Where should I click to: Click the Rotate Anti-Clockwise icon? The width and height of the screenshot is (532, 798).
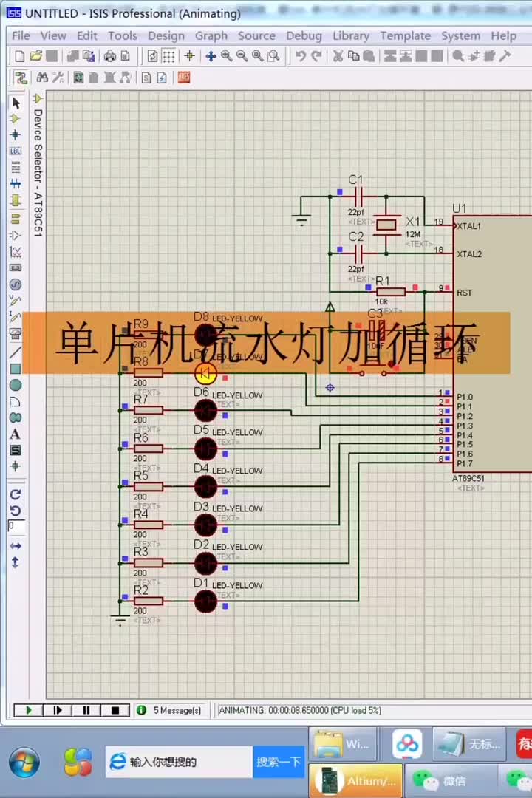[x=16, y=511]
